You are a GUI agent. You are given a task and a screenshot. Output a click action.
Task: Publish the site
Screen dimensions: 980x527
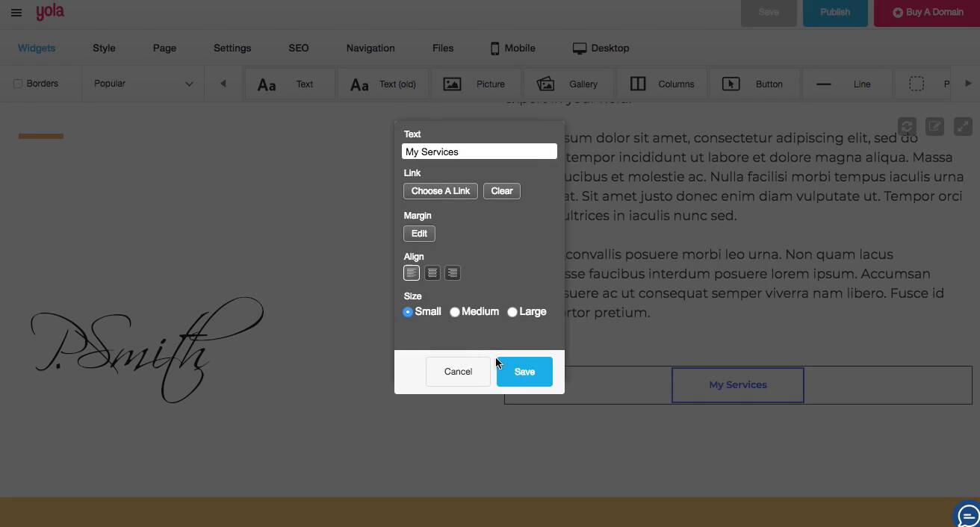tap(835, 12)
